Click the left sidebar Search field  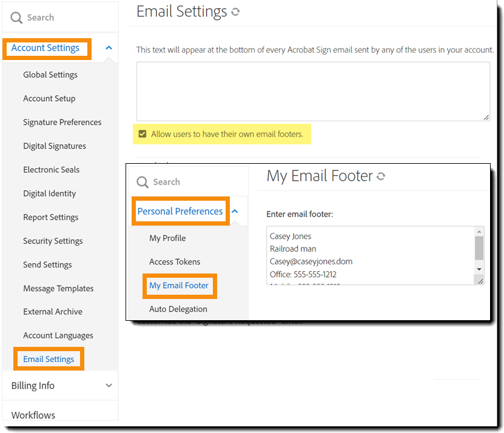[x=60, y=18]
